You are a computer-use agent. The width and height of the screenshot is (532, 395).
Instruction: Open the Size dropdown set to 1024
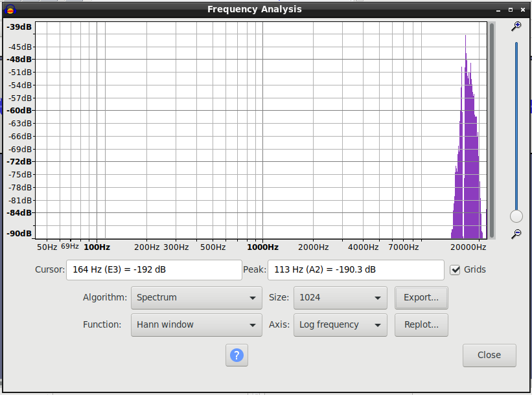[340, 298]
